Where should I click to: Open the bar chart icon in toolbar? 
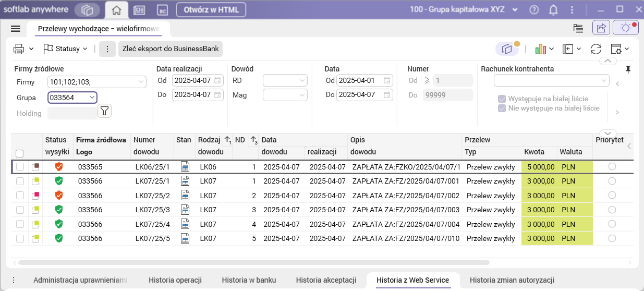[541, 49]
